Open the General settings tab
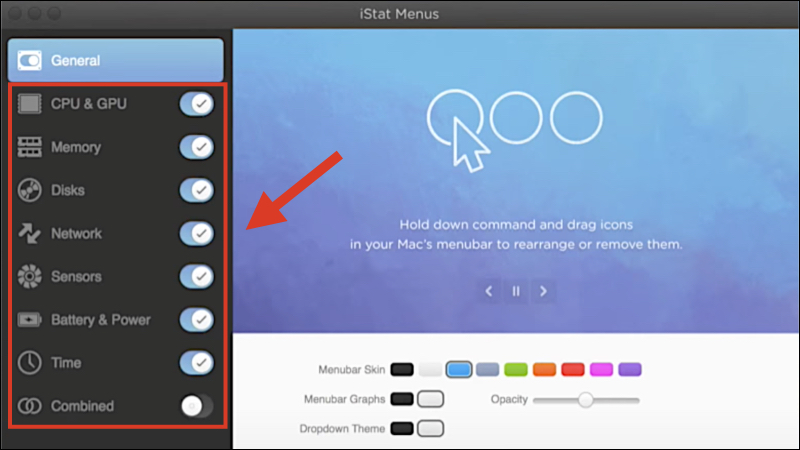800x450 pixels. pos(116,60)
